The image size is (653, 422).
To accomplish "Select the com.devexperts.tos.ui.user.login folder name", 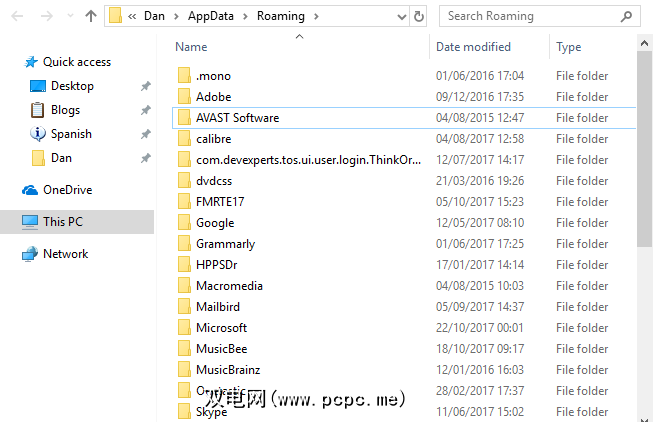I will coord(309,160).
